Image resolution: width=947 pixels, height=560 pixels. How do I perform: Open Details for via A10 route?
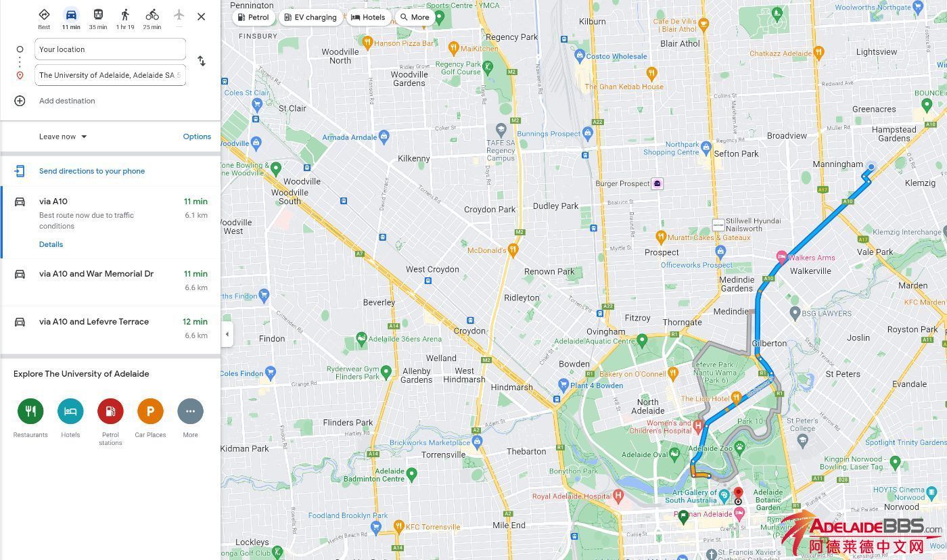point(51,244)
